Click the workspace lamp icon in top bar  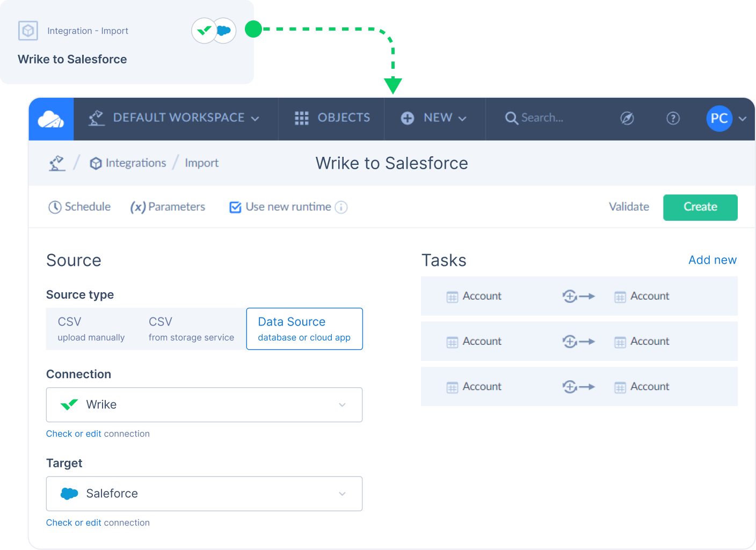coord(96,118)
